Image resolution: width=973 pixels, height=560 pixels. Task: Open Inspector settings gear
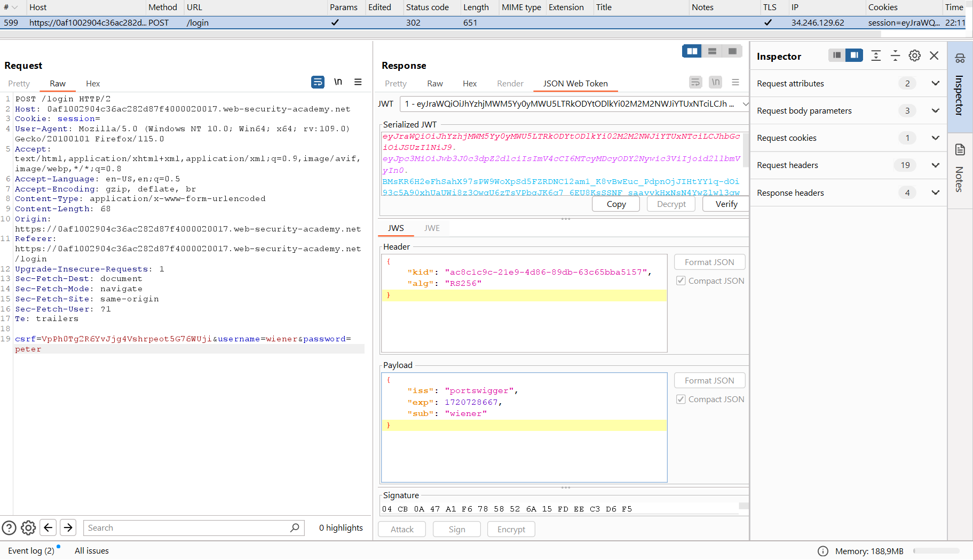click(x=915, y=55)
